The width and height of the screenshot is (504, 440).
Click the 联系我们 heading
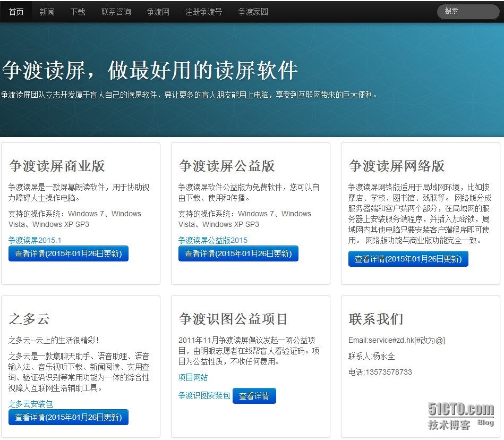(x=376, y=319)
